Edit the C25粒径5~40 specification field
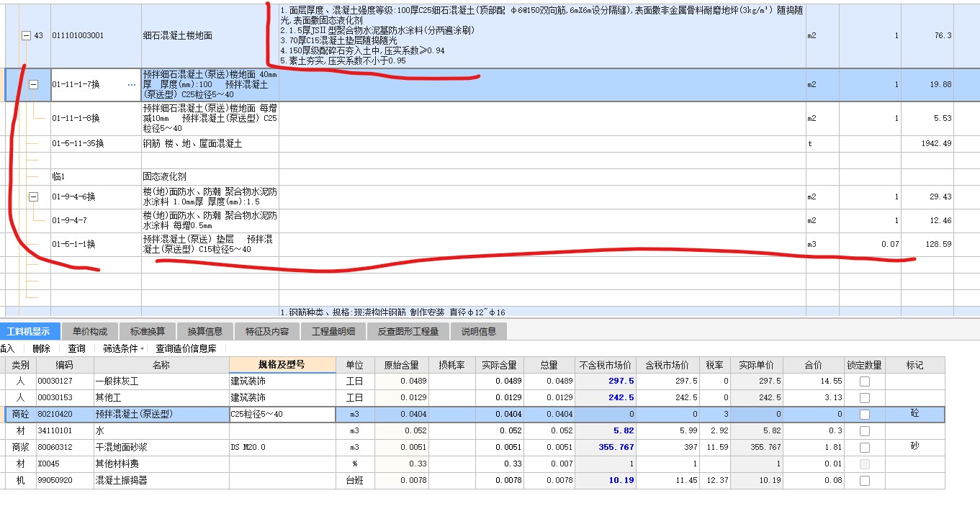 282,415
